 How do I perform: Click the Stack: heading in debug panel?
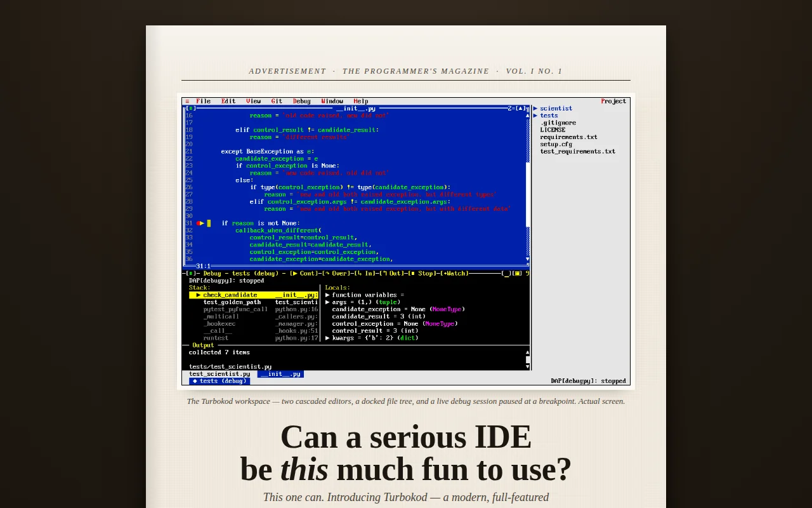tap(200, 288)
